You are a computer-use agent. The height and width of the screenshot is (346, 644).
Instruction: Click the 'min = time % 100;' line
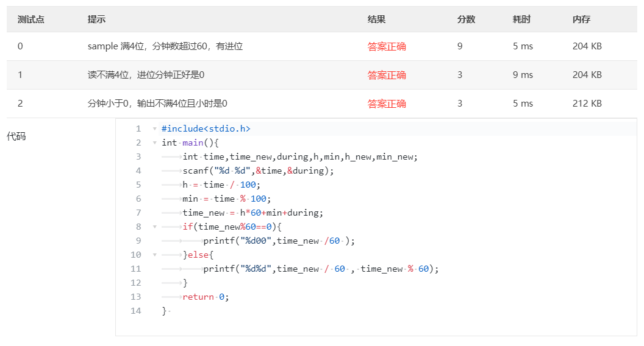tap(227, 199)
